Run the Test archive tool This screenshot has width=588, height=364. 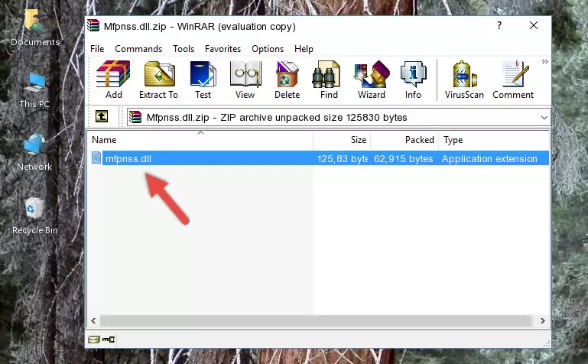point(203,80)
